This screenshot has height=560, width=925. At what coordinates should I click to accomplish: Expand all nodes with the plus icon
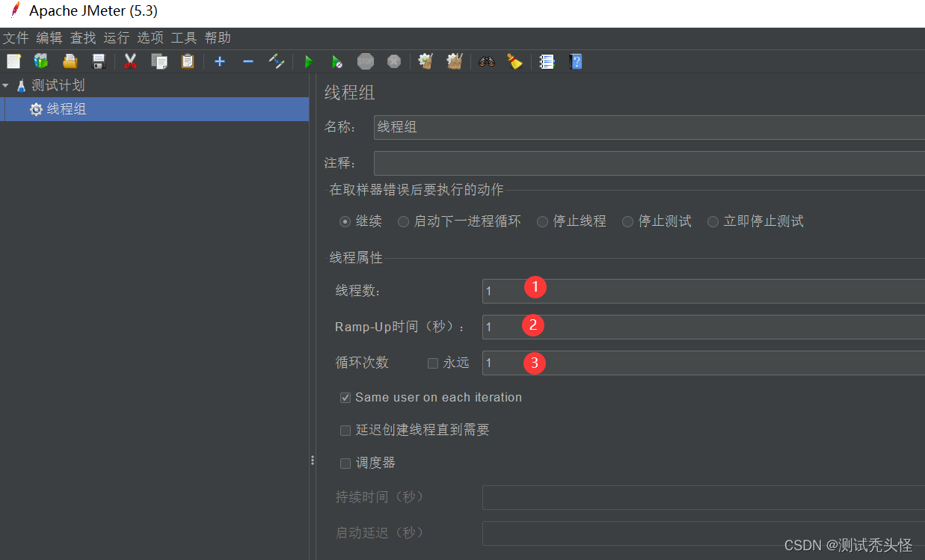tap(219, 61)
